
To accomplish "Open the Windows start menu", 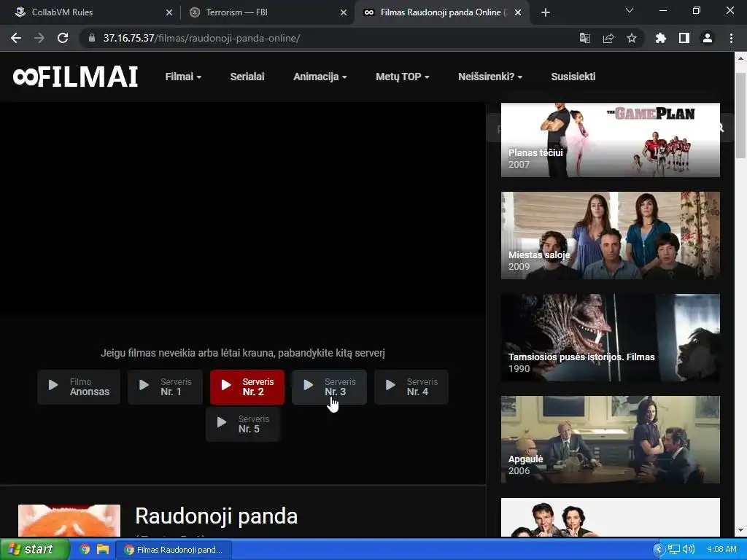I will pyautogui.click(x=35, y=550).
